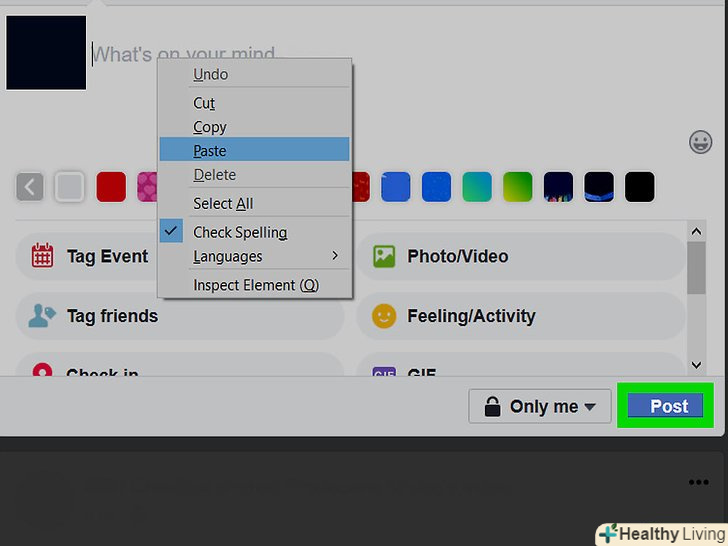Open the Only me privacy dropdown
This screenshot has width=728, height=546.
[541, 406]
